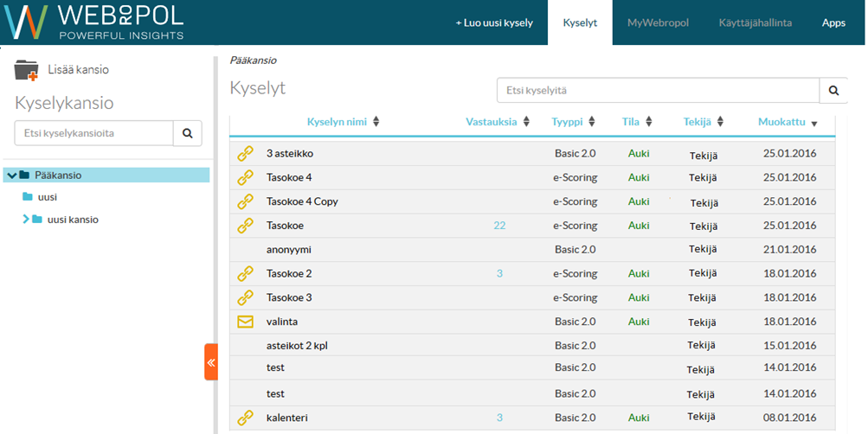This screenshot has width=868, height=434.
Task: Click the link icon for Tasokoe 4
Action: [x=245, y=177]
